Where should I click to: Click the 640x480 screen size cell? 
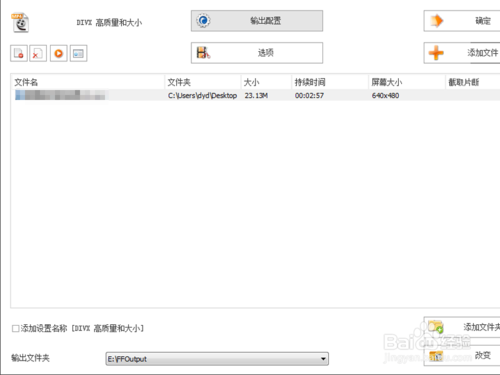[x=385, y=96]
